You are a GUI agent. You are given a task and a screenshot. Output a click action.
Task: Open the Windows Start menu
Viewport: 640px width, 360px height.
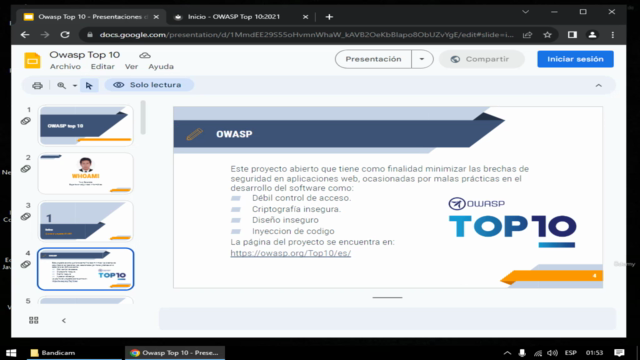11,353
